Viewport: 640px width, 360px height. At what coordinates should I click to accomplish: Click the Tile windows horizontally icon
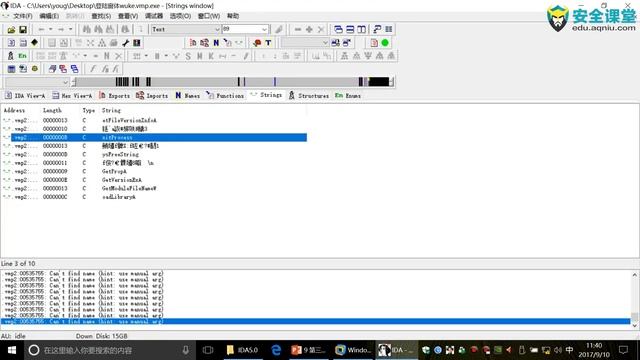pyautogui.click(x=350, y=29)
